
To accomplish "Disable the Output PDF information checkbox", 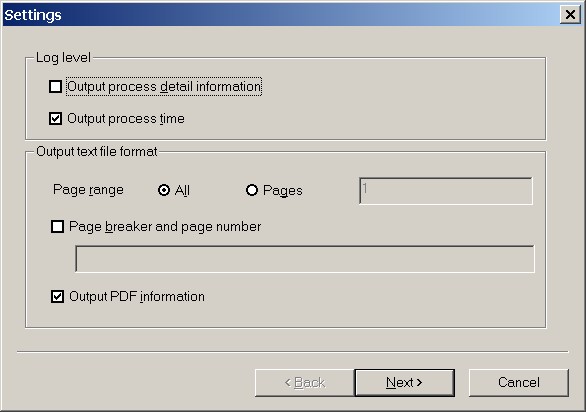I will click(x=57, y=296).
